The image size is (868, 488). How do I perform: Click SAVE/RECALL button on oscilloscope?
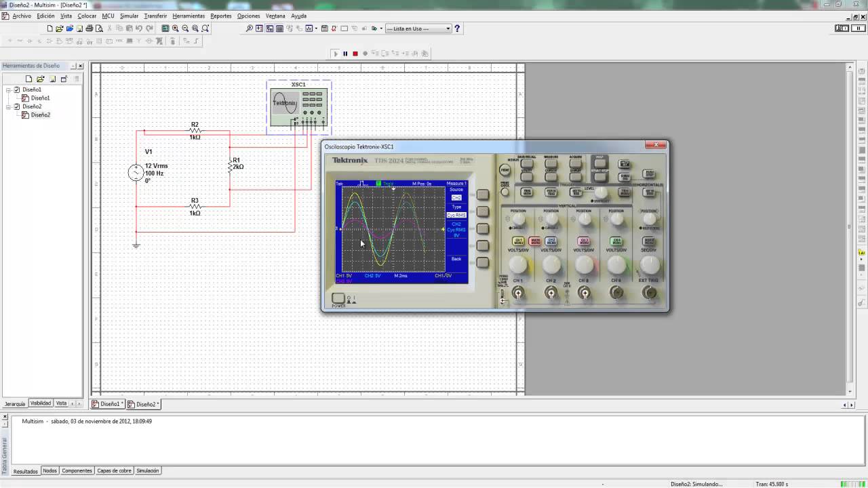pyautogui.click(x=527, y=163)
